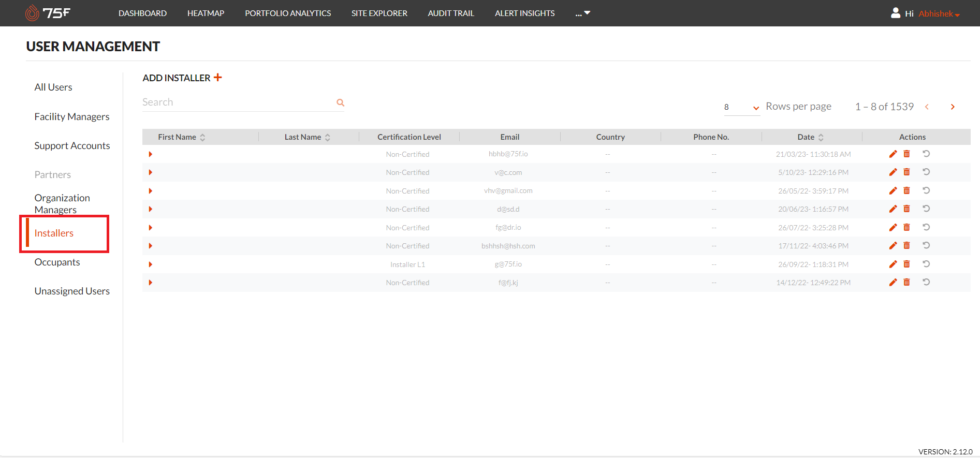Select Support Accounts in sidebar

click(x=72, y=145)
